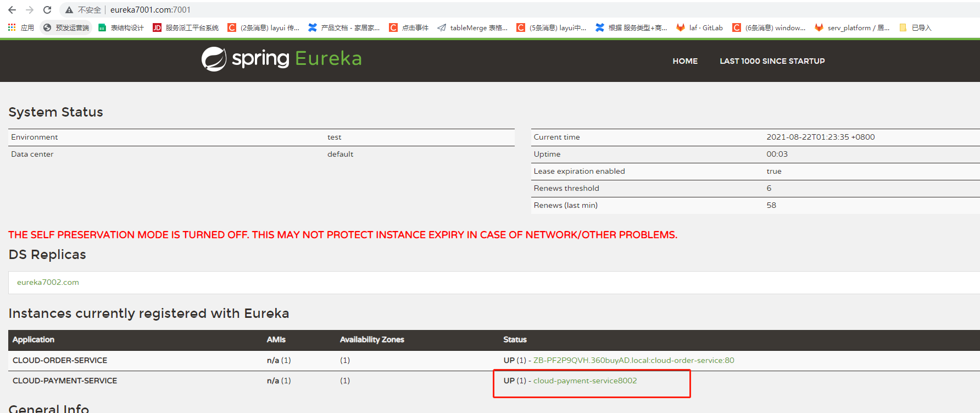Open the 根据 服务类型+商 bookmark
Viewport: 980px width, 413px height.
tap(631, 27)
